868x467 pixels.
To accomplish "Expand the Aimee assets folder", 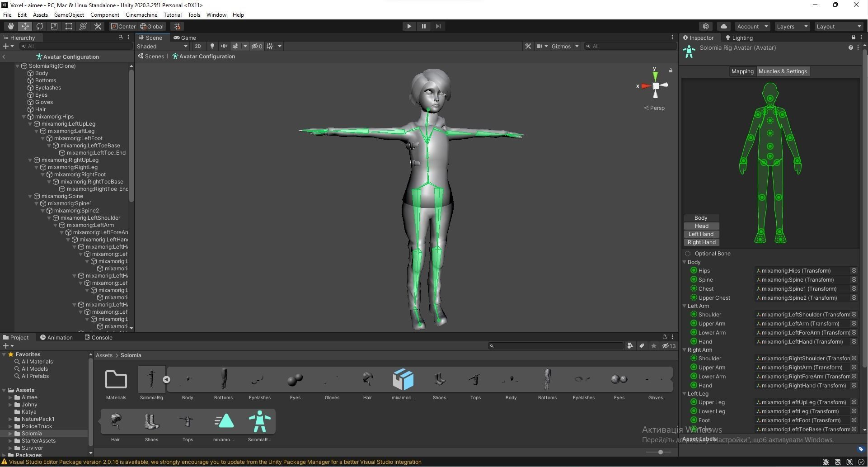I will [10, 397].
